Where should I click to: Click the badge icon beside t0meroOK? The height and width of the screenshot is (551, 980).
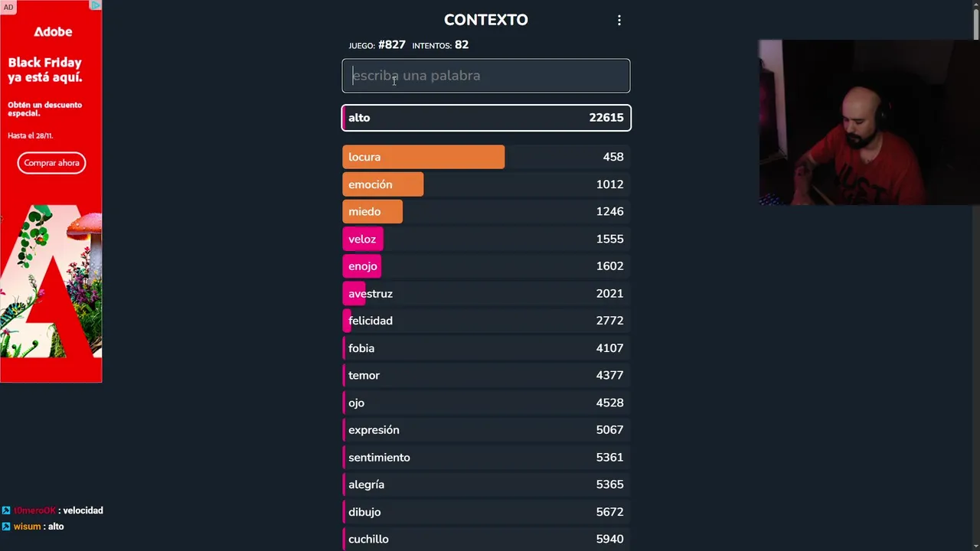pyautogui.click(x=6, y=510)
